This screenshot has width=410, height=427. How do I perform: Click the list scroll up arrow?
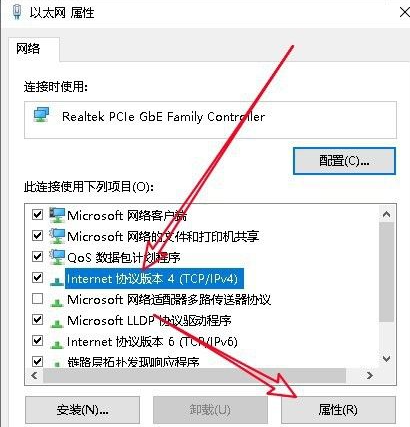[x=386, y=214]
